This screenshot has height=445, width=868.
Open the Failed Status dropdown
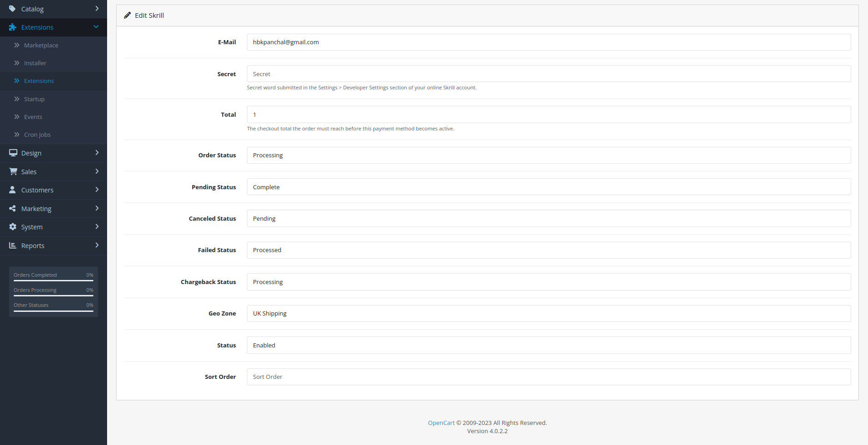tap(549, 250)
